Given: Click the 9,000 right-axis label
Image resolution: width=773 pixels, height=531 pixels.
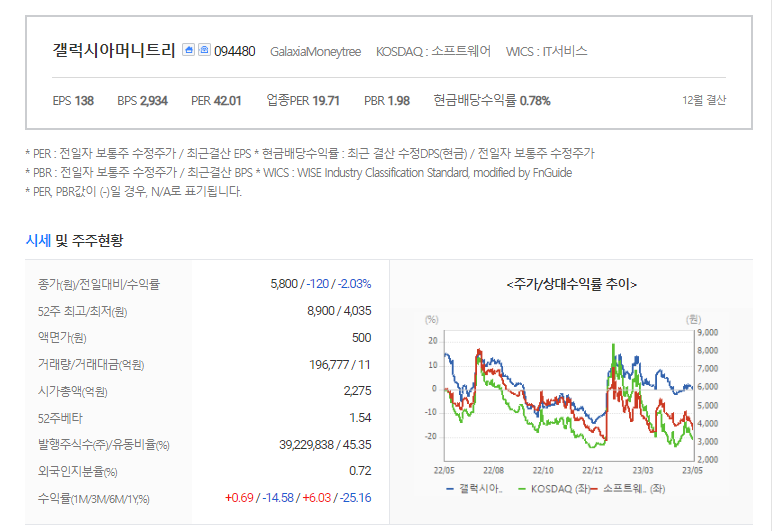Looking at the screenshot, I should coord(708,333).
